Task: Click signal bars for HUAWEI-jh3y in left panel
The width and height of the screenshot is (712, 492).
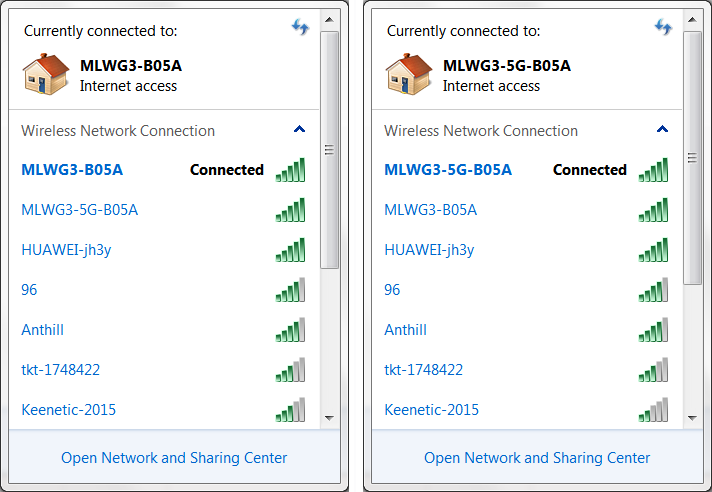Action: tap(290, 250)
